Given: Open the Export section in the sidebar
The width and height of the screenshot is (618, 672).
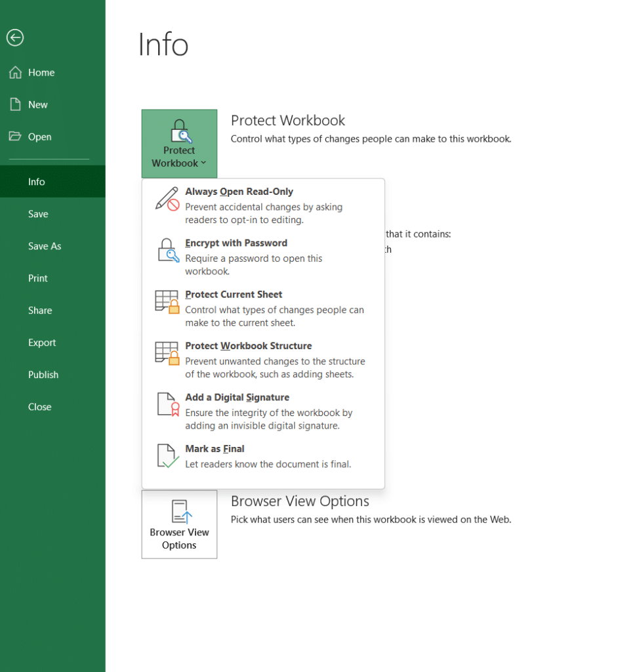Looking at the screenshot, I should coord(42,342).
